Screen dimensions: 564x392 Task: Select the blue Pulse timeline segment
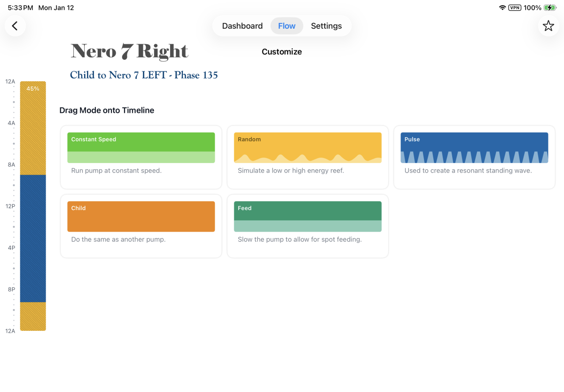click(x=33, y=238)
